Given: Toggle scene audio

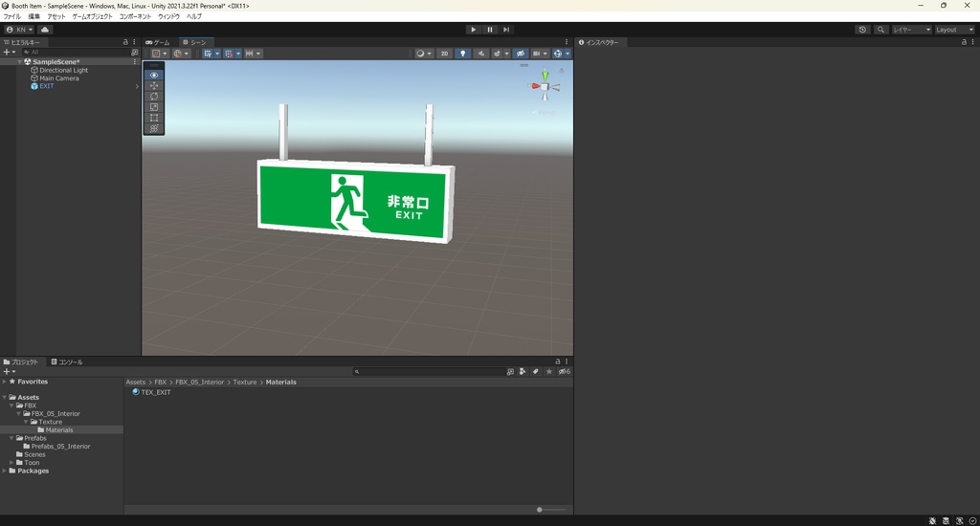Looking at the screenshot, I should (x=480, y=54).
